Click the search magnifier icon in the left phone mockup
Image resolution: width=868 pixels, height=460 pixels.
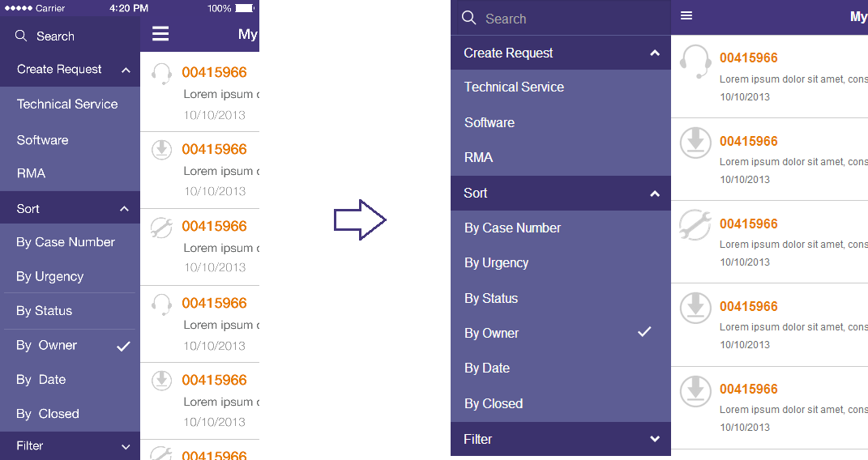(21, 36)
